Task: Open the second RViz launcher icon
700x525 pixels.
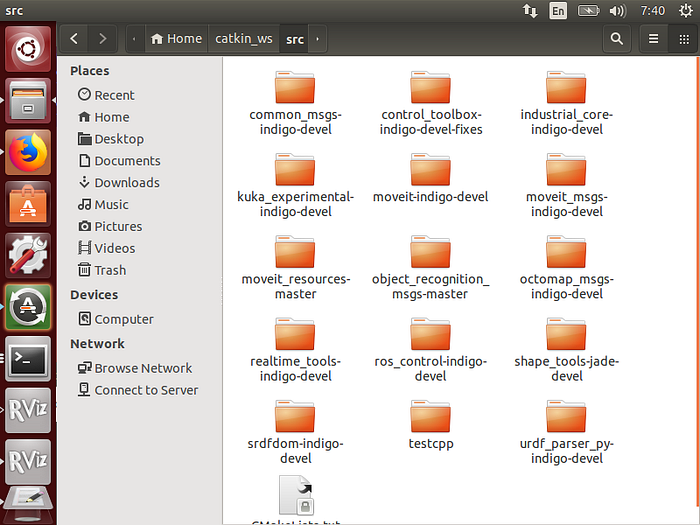Action: click(28, 462)
